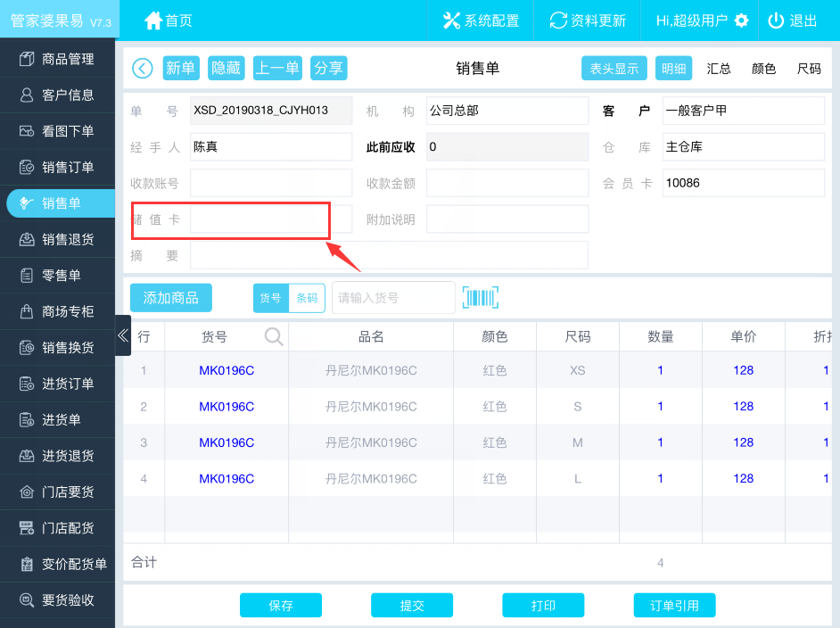Click size cell XS in row 1
Screen dimensions: 840x628
[x=578, y=370]
